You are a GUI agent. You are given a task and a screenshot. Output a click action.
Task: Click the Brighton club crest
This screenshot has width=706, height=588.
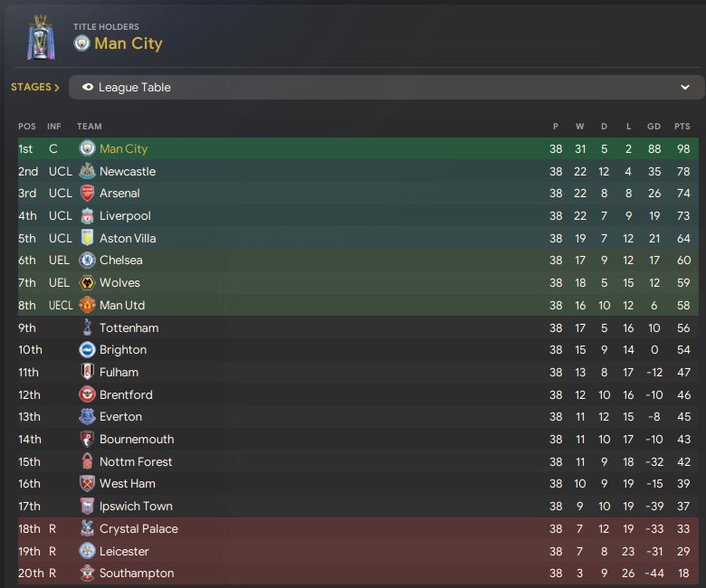(87, 349)
